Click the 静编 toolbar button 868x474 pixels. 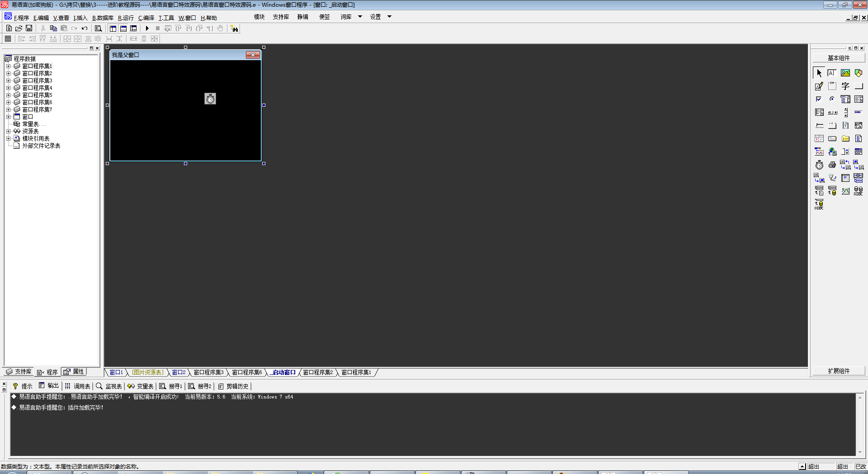pos(303,17)
